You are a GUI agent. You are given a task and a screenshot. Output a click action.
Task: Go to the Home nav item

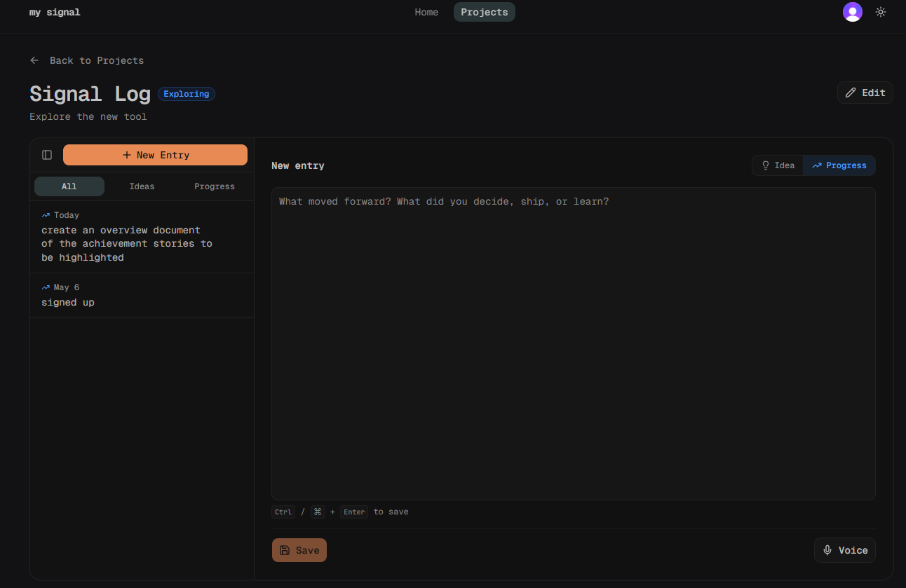pyautogui.click(x=426, y=12)
